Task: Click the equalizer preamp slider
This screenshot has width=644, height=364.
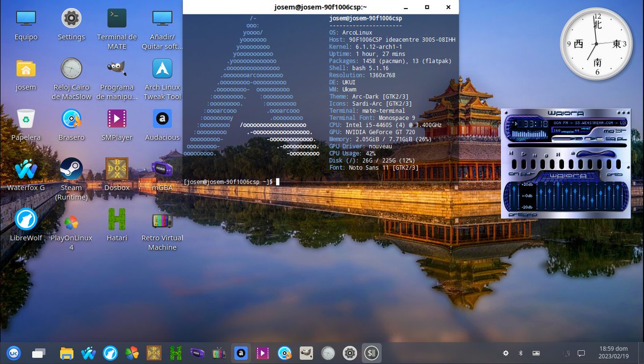Action: pos(514,195)
